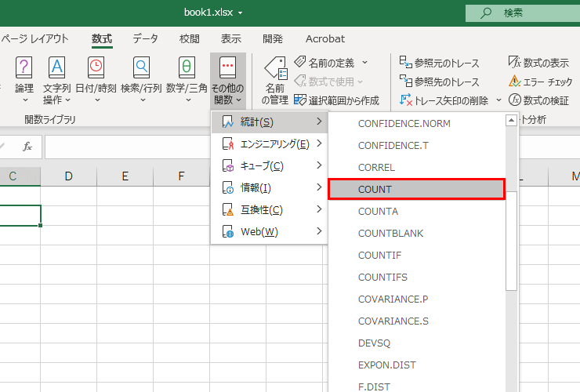
Task: Open the Web(W) functions submenu
Action: coord(270,231)
